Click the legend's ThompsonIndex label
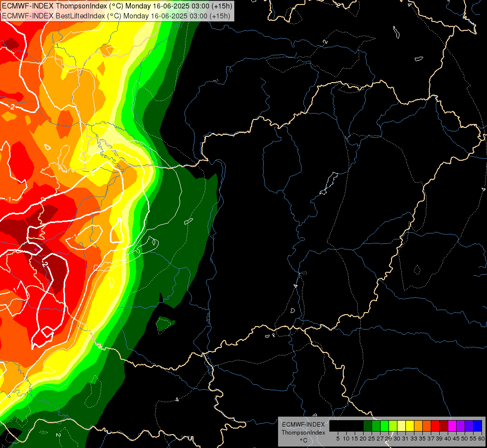 303,433
